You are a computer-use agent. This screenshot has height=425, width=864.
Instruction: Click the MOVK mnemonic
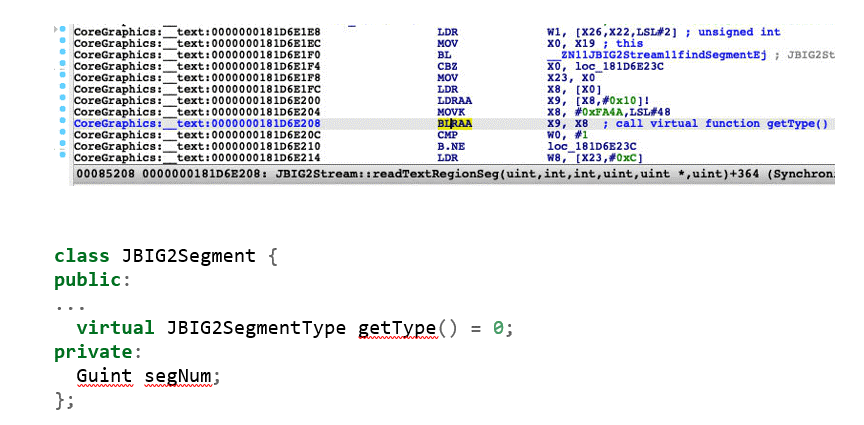(451, 112)
